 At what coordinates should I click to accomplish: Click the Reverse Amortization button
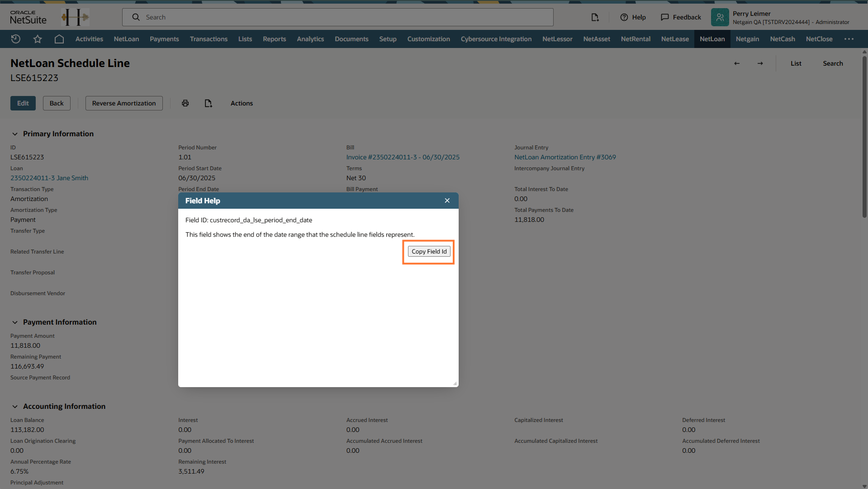(124, 103)
